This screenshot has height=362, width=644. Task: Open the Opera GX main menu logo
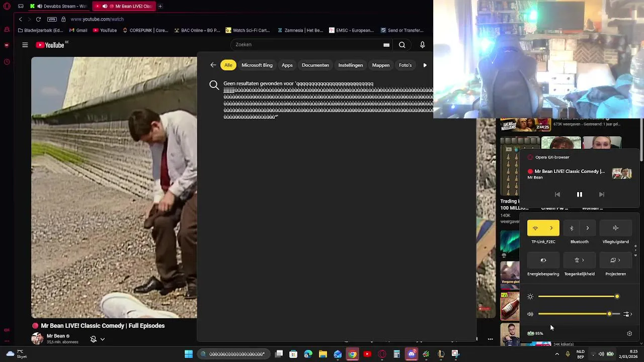[x=7, y=6]
